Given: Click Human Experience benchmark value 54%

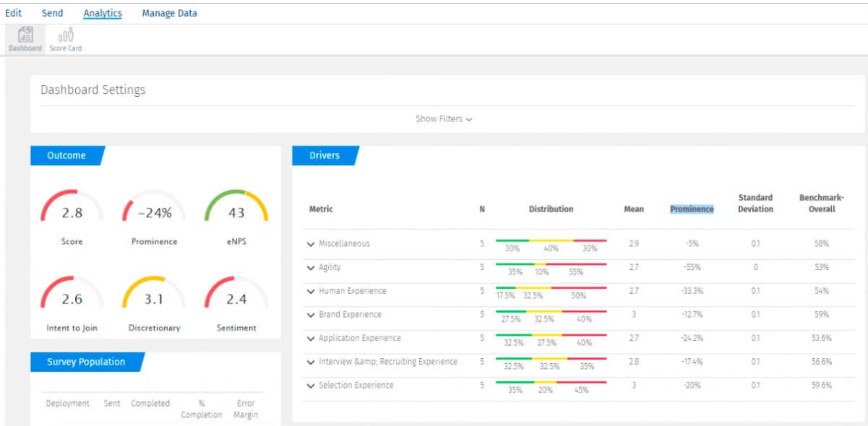Looking at the screenshot, I should (821, 292).
